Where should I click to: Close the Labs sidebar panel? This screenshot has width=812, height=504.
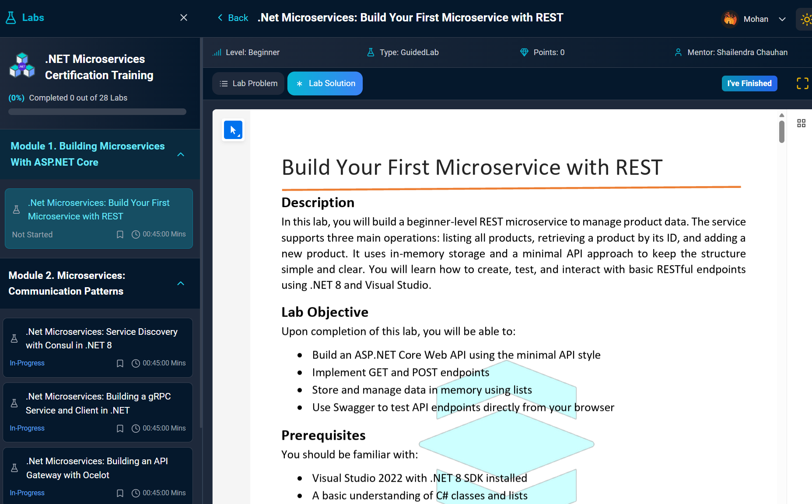click(x=184, y=17)
